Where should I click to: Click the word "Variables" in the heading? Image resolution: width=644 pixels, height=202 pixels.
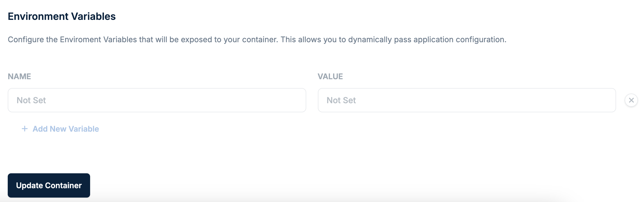coord(93,16)
